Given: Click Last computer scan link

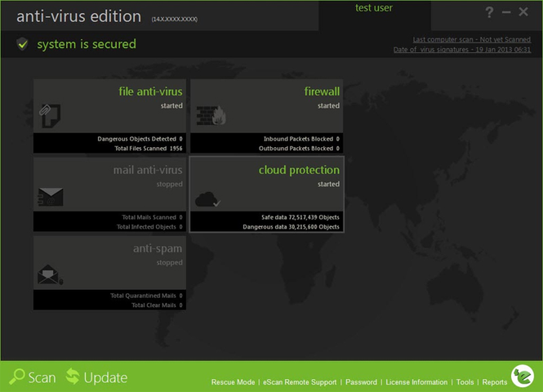Looking at the screenshot, I should coord(472,39).
